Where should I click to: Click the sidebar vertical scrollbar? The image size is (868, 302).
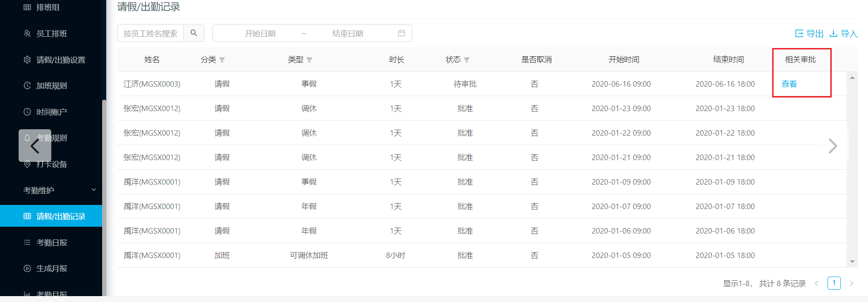pos(104,197)
